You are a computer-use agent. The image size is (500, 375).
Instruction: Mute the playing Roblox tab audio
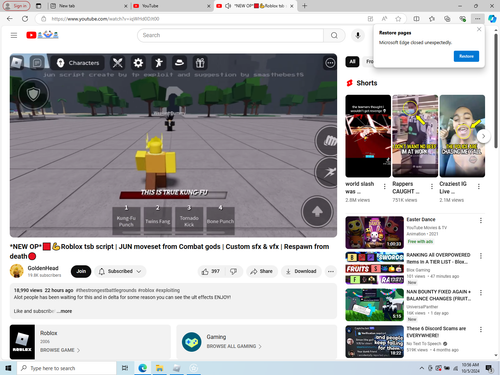228,6
